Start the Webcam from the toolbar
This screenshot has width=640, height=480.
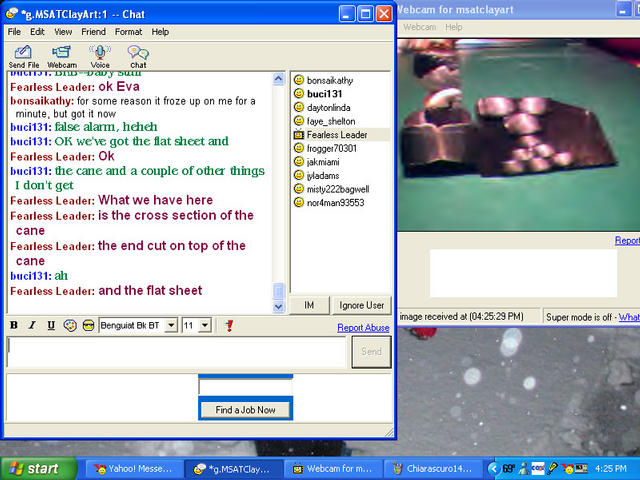pyautogui.click(x=62, y=57)
